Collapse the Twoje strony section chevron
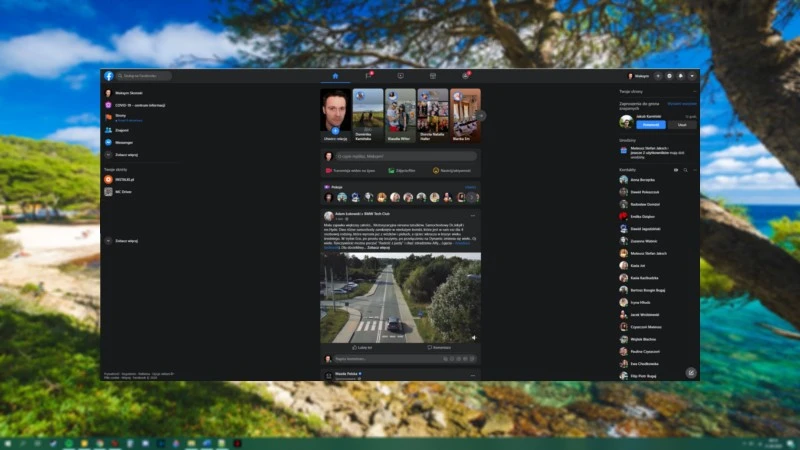The height and width of the screenshot is (450, 800). pyautogui.click(x=694, y=92)
